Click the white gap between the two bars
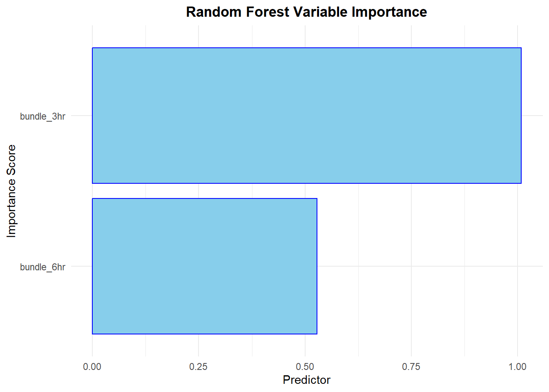The width and height of the screenshot is (549, 392). (x=245, y=191)
